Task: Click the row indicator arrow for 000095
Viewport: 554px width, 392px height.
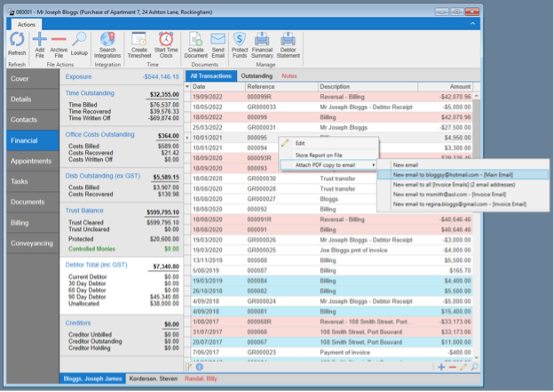Action: click(187, 138)
